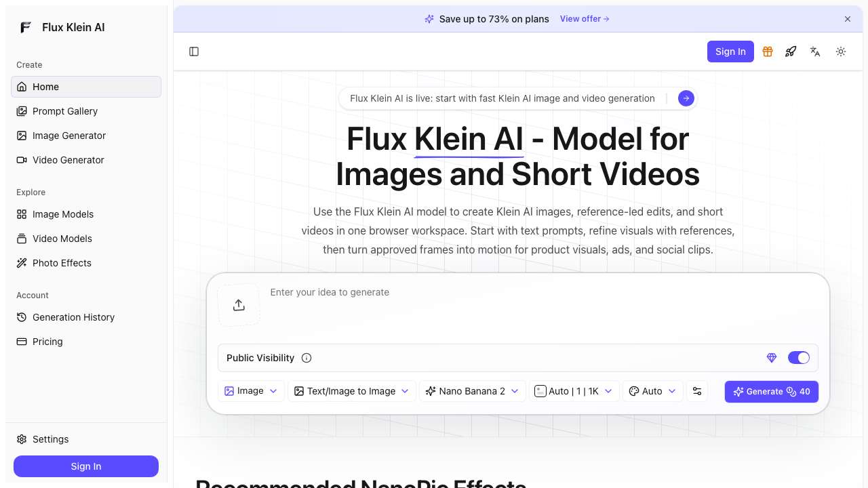This screenshot has width=868, height=488.
Task: Open Prompt Gallery in sidebar
Action: 86,111
